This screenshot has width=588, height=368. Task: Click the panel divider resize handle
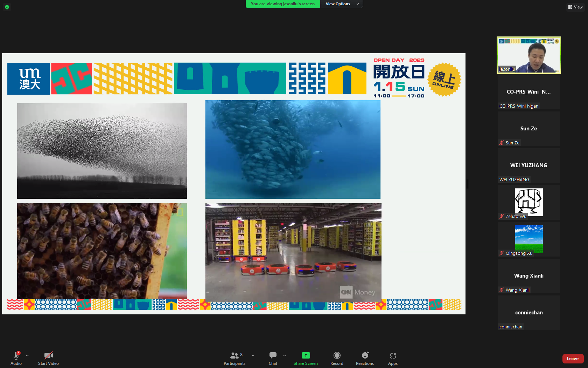pyautogui.click(x=468, y=184)
